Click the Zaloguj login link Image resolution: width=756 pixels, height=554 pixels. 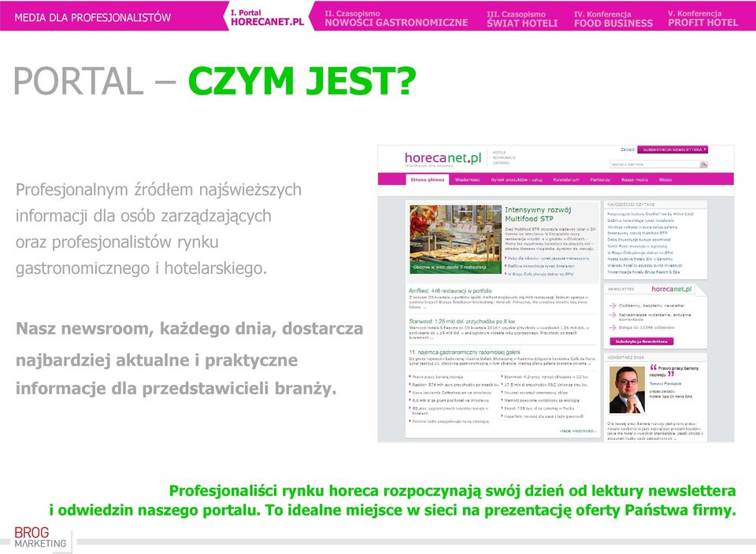pos(628,150)
